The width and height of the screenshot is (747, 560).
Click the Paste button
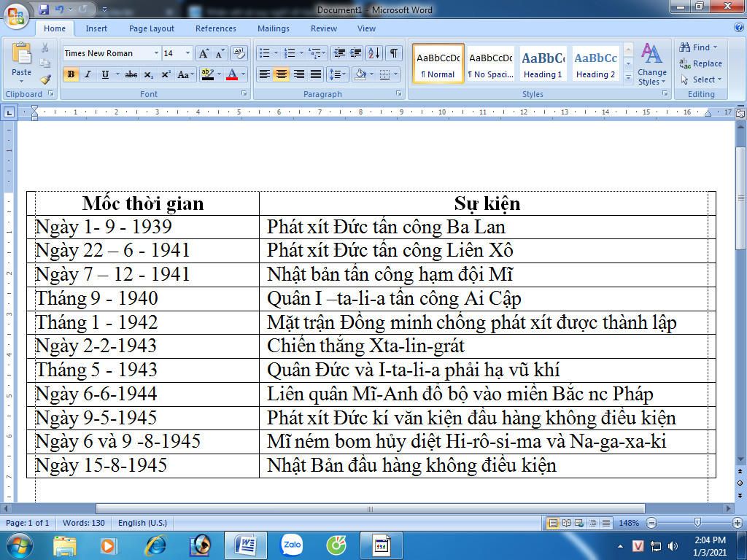pos(21,63)
